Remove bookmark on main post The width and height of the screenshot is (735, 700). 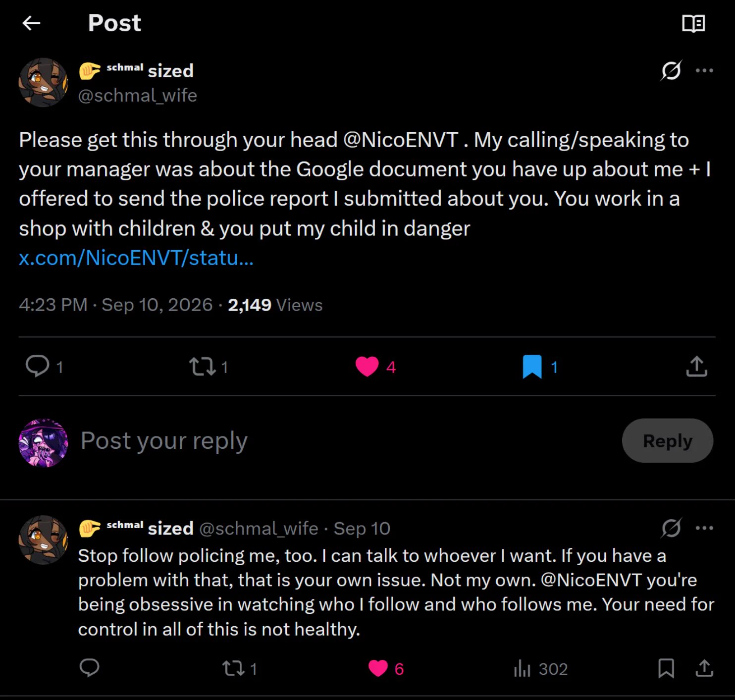coord(532,367)
